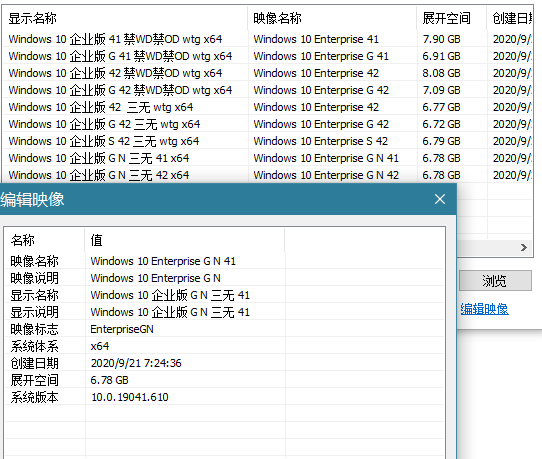Click 显示说明 value Windows 10 企业版 G N 三无 41
The image size is (542, 459).
click(170, 312)
